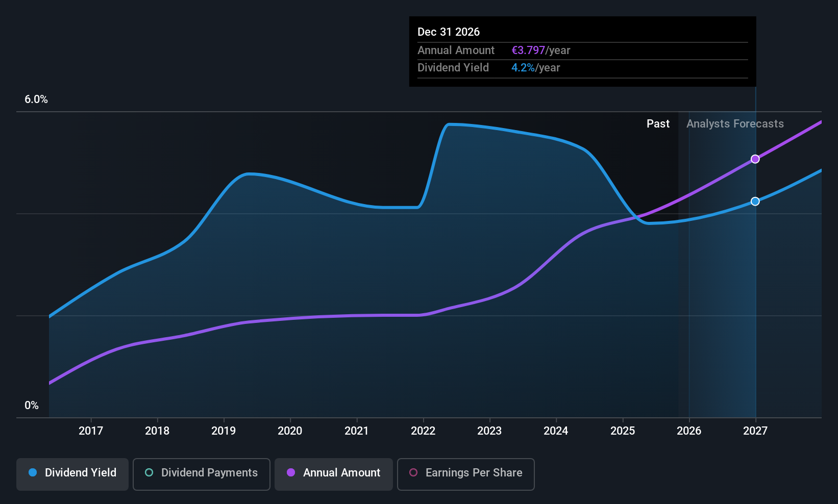Toggle visibility of Dividend Yield series
The height and width of the screenshot is (504, 838).
[72, 474]
